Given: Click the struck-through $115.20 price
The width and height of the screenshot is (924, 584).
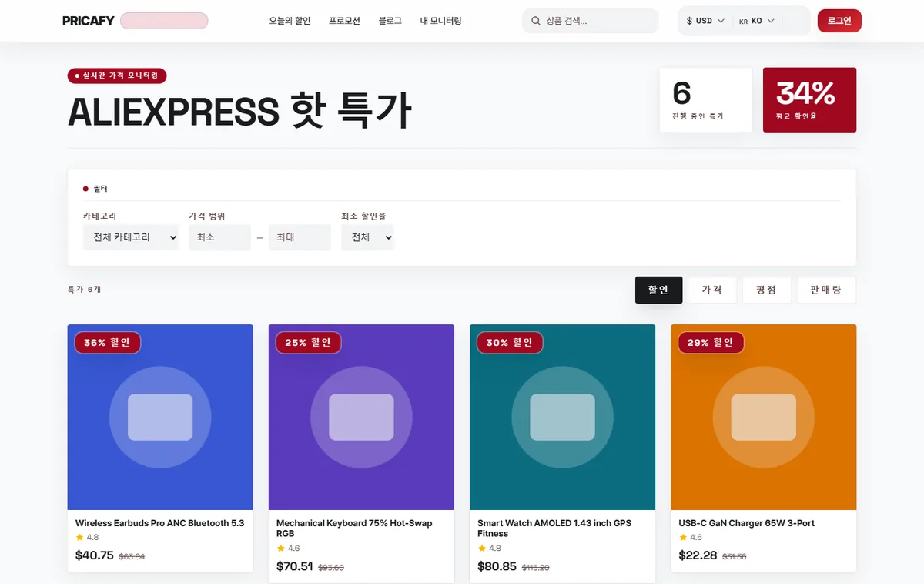Looking at the screenshot, I should tap(536, 568).
